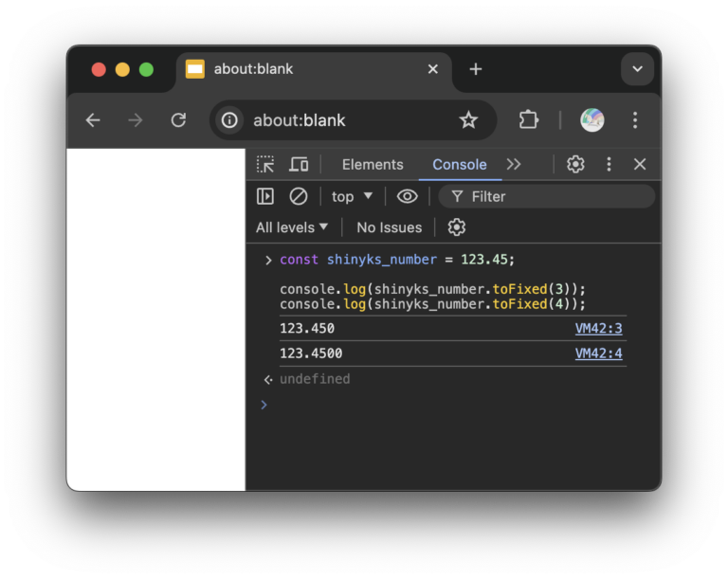Click the 123.4500 log output
This screenshot has width=728, height=579.
pos(311,353)
